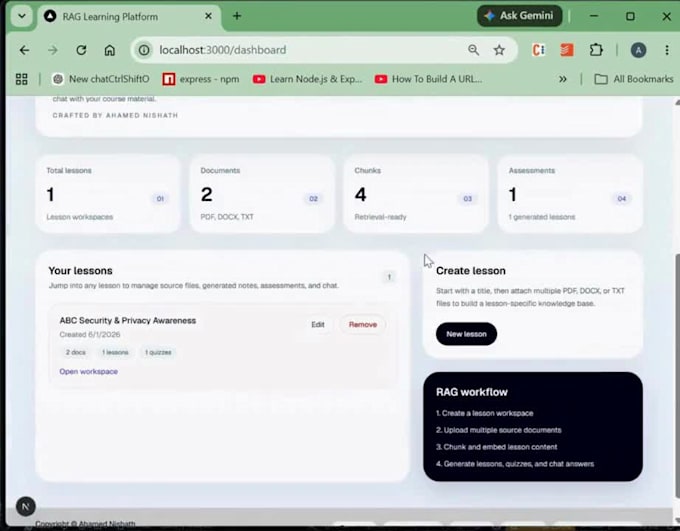The width and height of the screenshot is (680, 531).
Task: Click the Your lessons heading
Action: pyautogui.click(x=80, y=271)
